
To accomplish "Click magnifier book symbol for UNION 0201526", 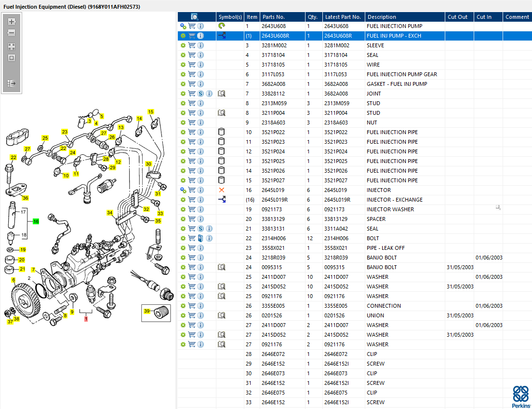I will [222, 315].
